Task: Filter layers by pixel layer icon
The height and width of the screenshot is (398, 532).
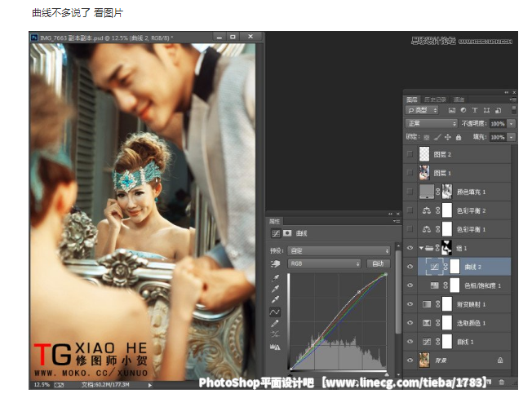Action: point(451,110)
